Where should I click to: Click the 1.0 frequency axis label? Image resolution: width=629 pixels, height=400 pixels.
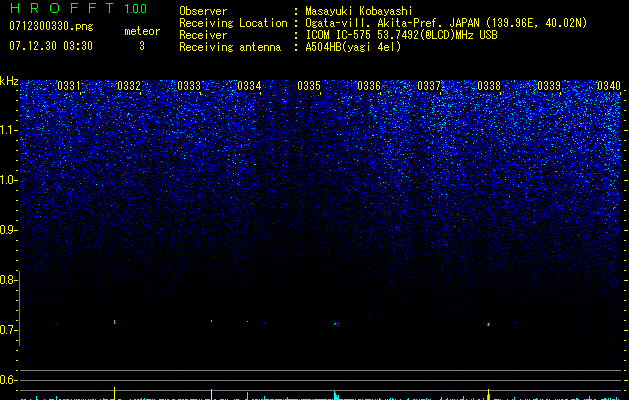[8, 180]
